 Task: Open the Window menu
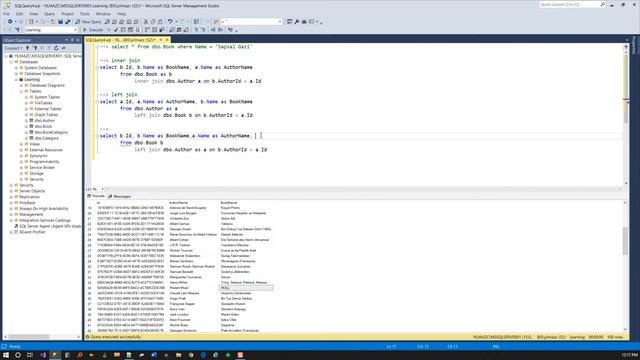(x=103, y=14)
